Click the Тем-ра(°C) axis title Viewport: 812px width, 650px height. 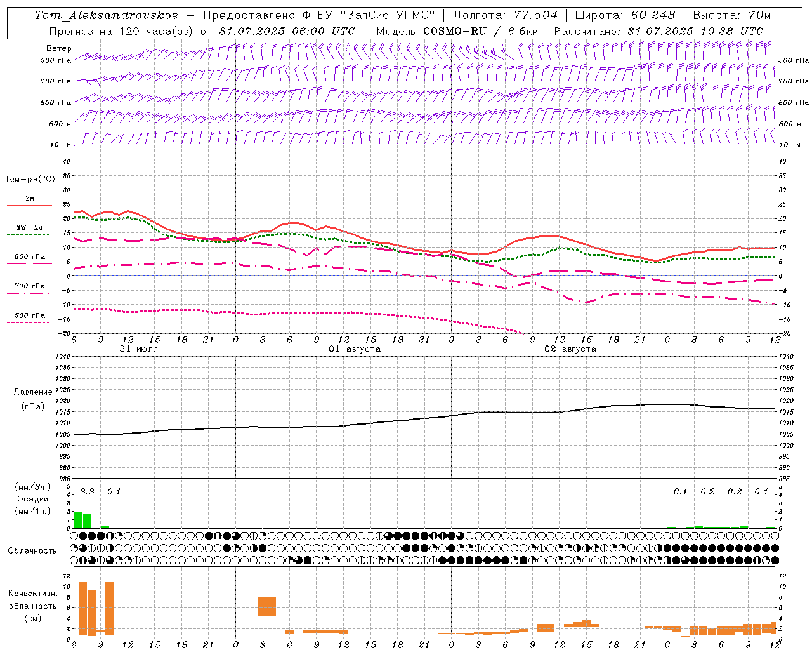pos(30,180)
